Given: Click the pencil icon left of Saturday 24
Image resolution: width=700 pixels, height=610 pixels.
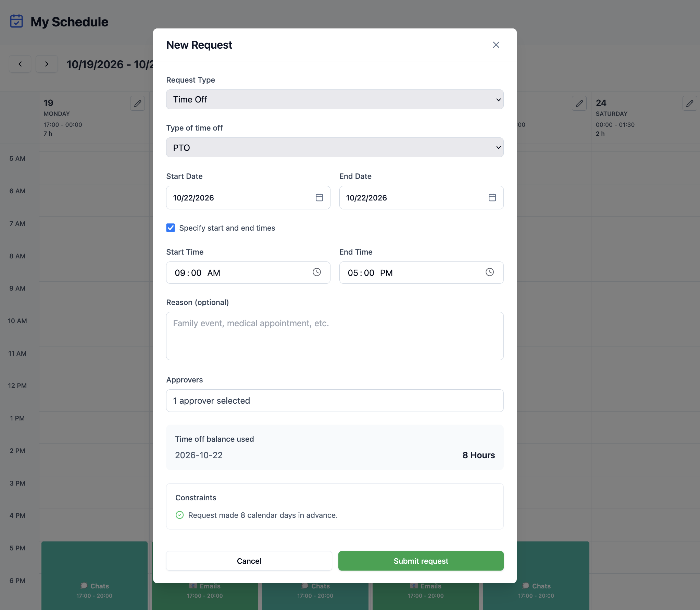Looking at the screenshot, I should [579, 103].
